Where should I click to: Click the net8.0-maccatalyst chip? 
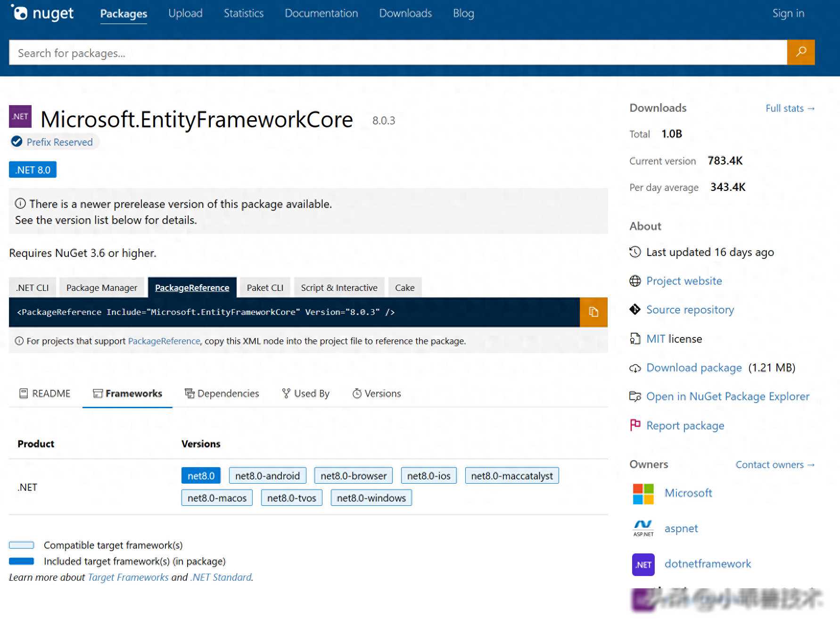pyautogui.click(x=512, y=476)
